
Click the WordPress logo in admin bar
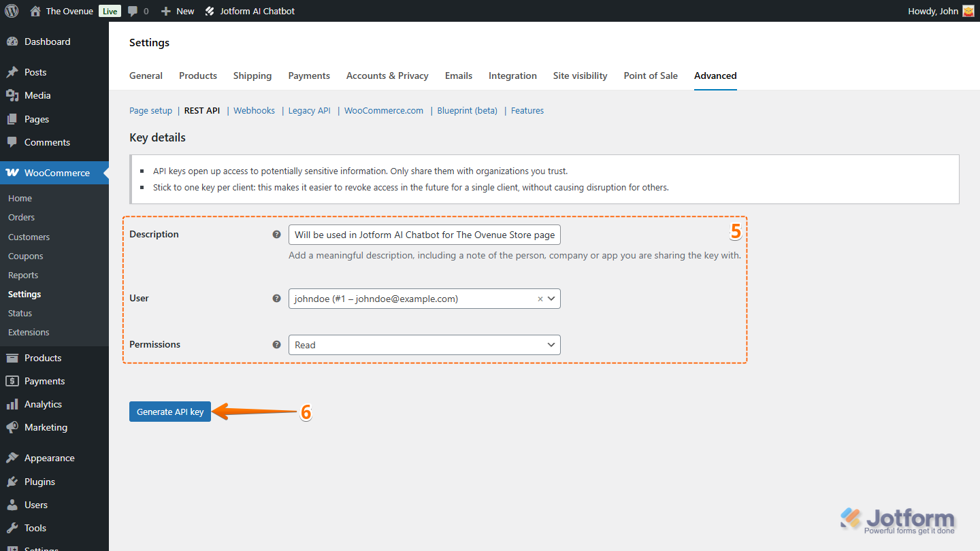click(x=11, y=10)
